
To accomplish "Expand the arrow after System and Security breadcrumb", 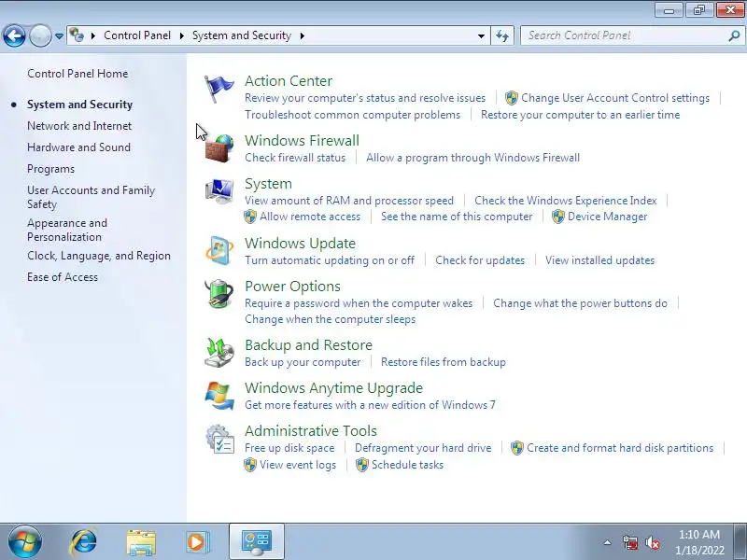I will (302, 35).
